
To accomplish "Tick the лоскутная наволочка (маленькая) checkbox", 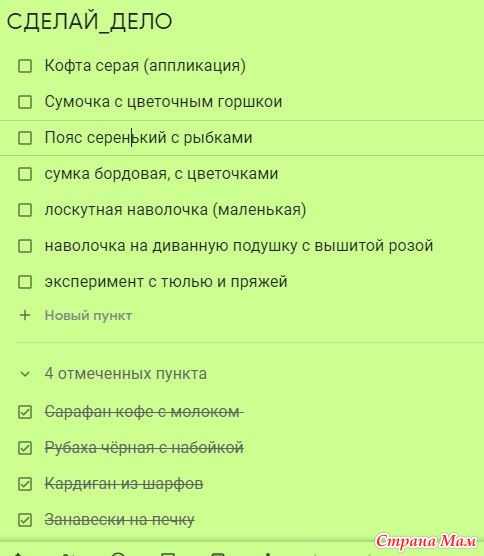I will [x=25, y=210].
